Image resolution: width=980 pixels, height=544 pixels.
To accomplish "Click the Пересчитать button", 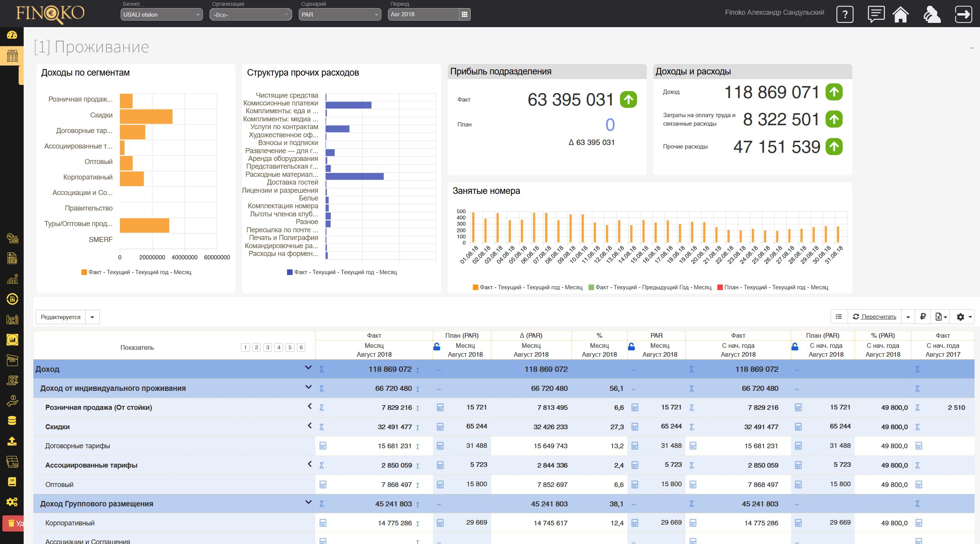I will pyautogui.click(x=874, y=316).
